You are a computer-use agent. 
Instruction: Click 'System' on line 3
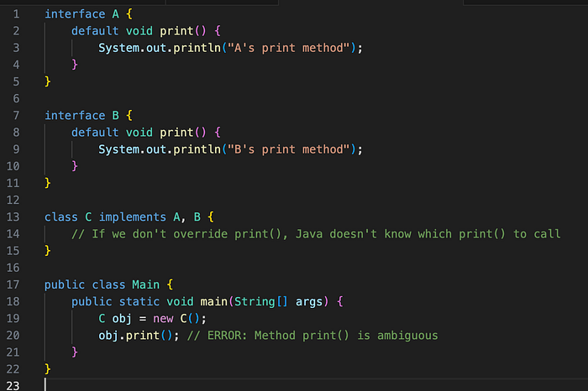tap(119, 48)
